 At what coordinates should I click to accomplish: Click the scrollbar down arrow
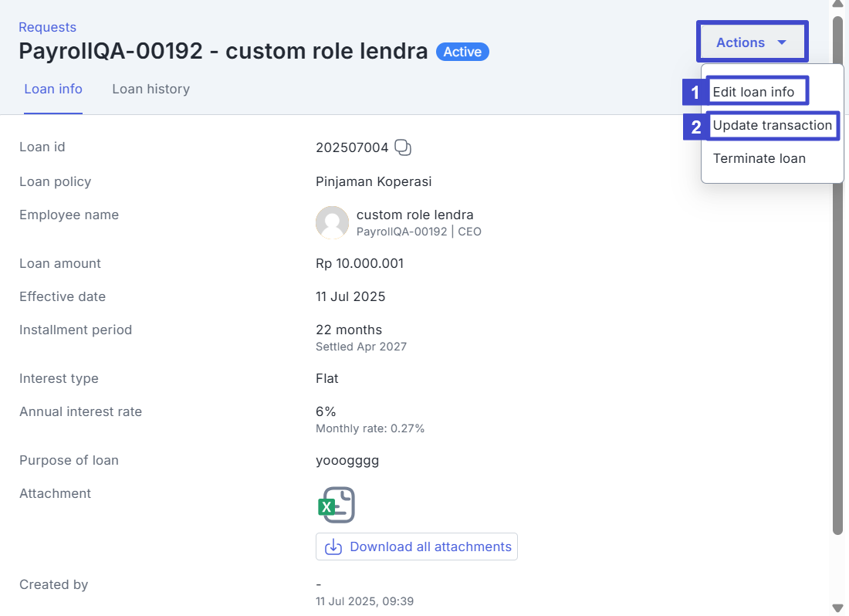[837, 608]
